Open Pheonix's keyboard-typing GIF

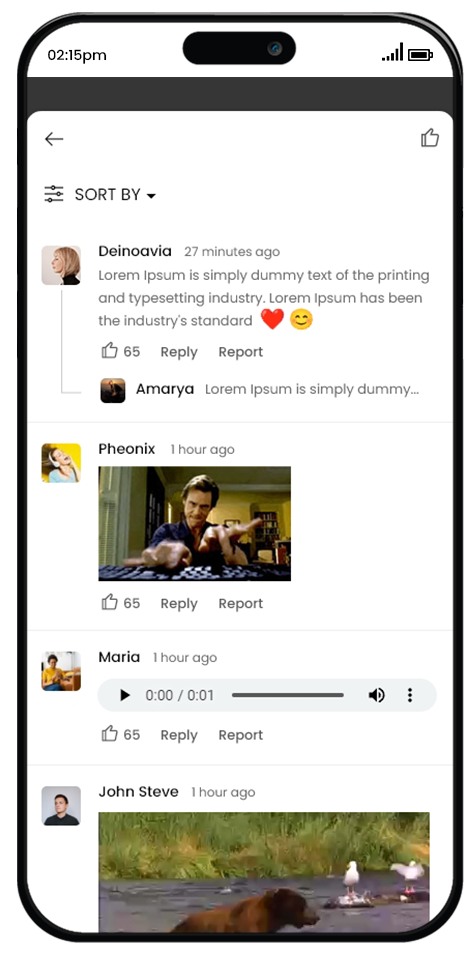pos(195,523)
